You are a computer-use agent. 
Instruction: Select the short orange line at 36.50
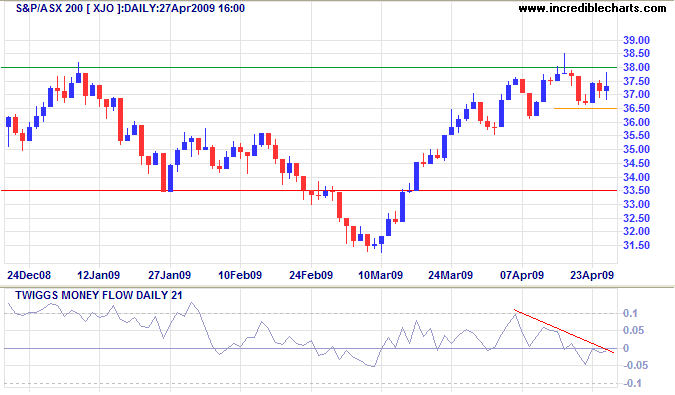(x=585, y=108)
